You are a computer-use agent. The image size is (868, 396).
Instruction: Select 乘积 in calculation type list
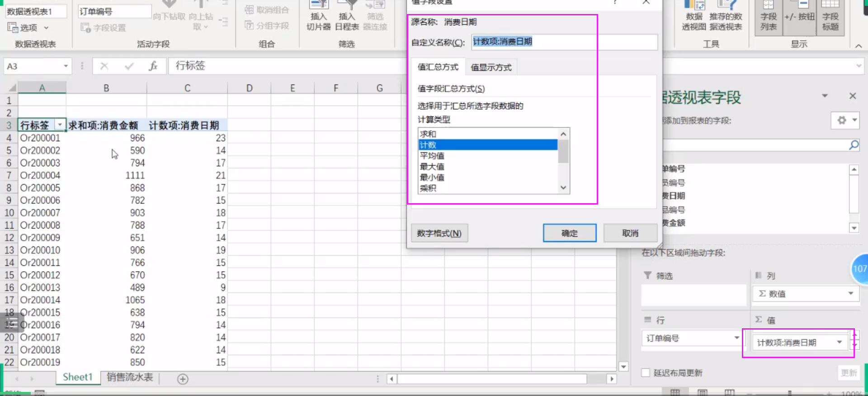tap(488, 188)
